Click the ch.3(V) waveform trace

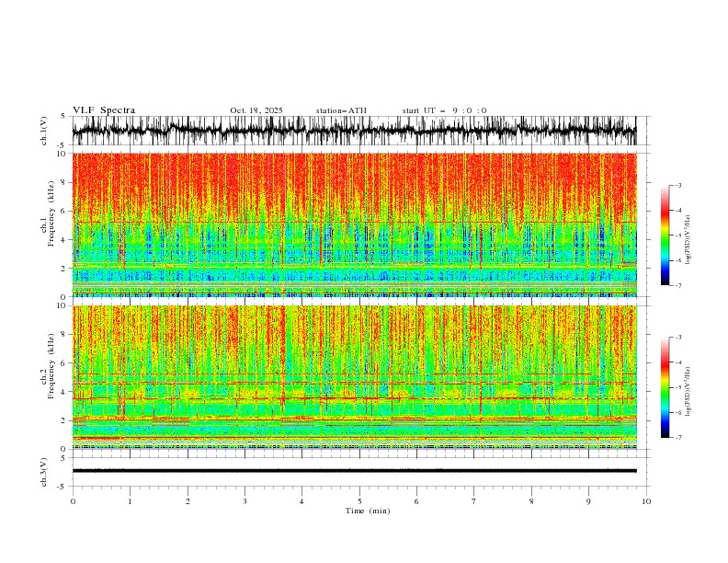point(354,471)
